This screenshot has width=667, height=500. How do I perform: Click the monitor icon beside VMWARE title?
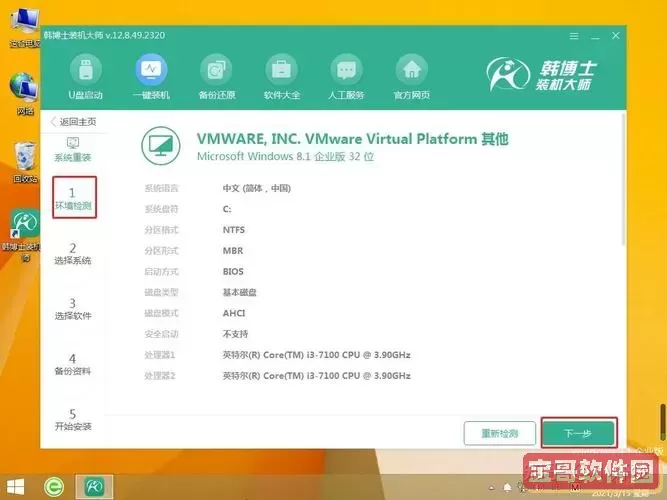pos(161,146)
